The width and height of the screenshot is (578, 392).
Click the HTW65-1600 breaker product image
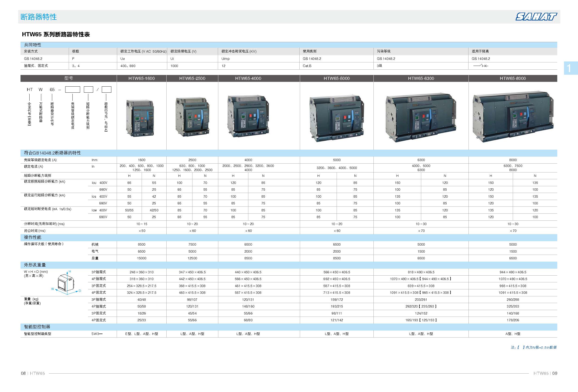pos(140,118)
